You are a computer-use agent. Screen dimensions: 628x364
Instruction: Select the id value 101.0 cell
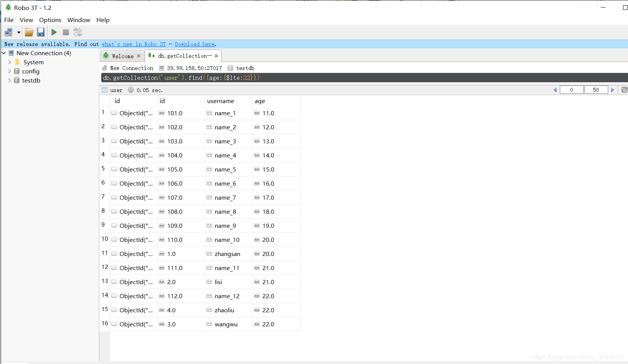coord(181,113)
